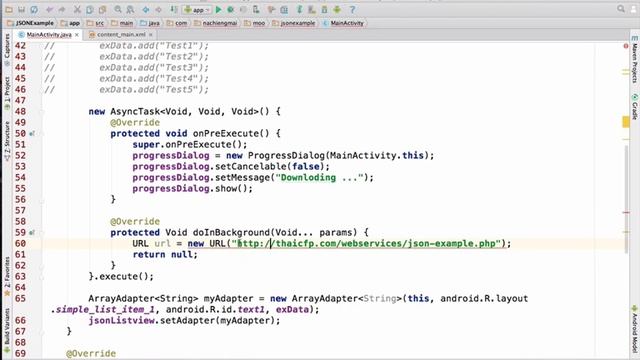640x360 pixels.
Task: Close the MainActivity.java tab
Action: 77,35
